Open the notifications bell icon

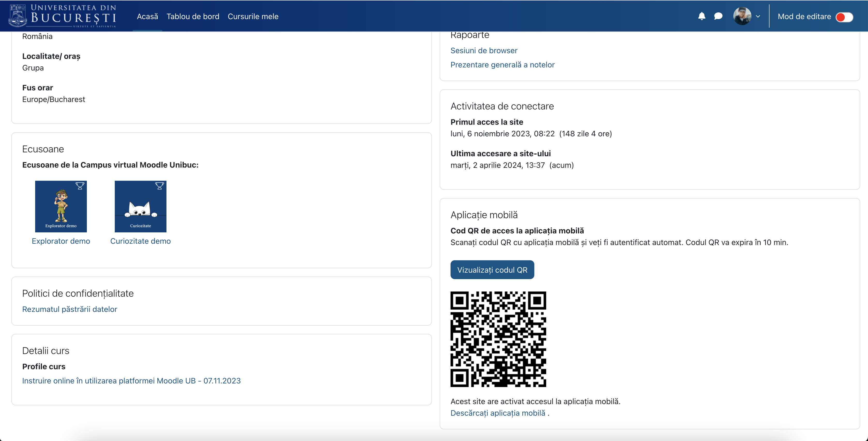tap(702, 16)
